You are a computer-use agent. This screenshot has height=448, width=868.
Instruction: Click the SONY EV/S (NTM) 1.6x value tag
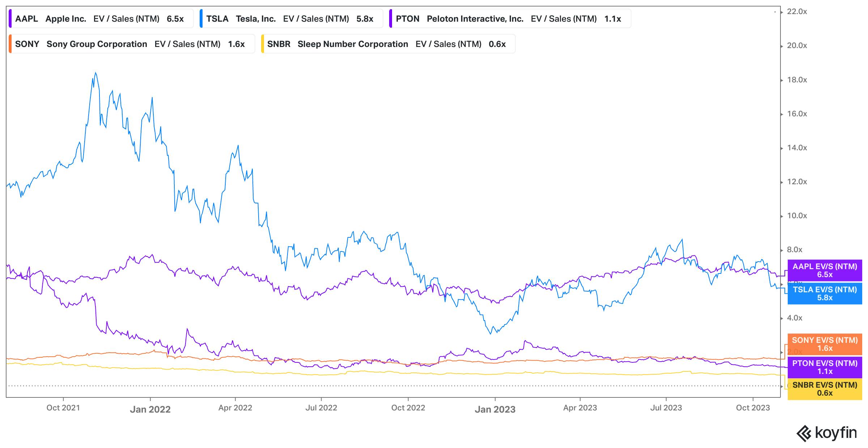pos(825,344)
